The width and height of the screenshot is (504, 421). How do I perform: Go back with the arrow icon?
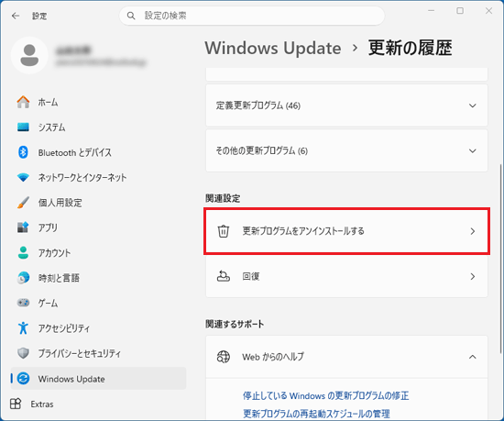pos(16,16)
